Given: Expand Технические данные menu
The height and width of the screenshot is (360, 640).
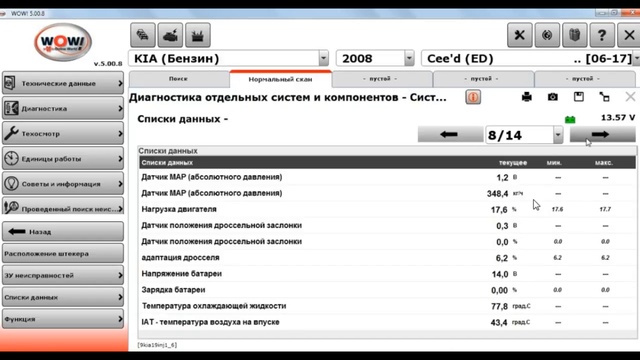Looking at the screenshot, I should point(63,83).
